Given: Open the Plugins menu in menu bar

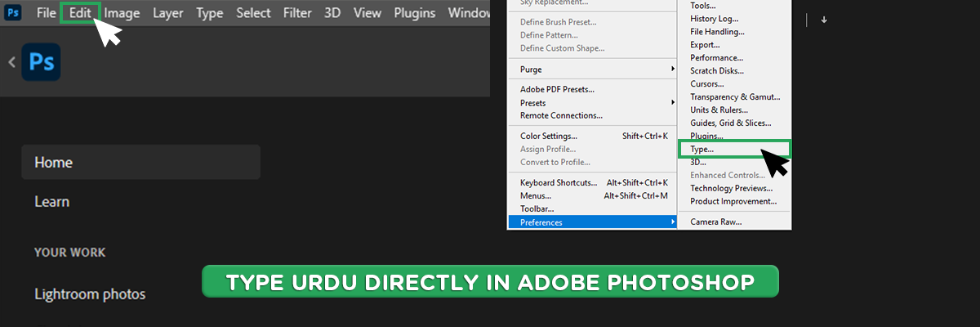Looking at the screenshot, I should 415,13.
